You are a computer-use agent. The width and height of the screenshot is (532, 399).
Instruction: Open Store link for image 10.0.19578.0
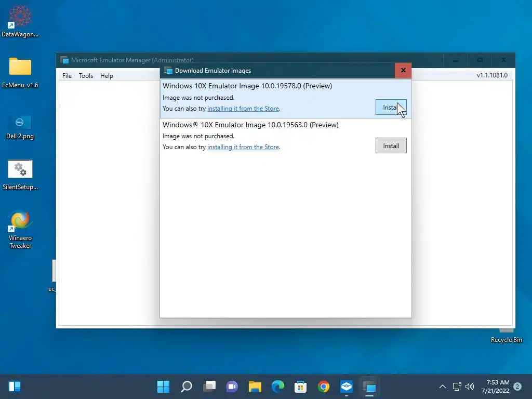243,109
